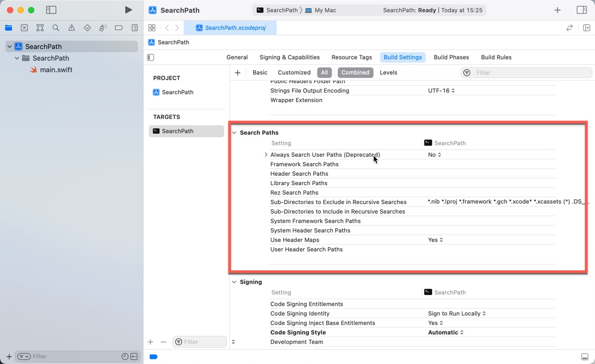Switch to the General tab
This screenshot has width=595, height=364.
[x=237, y=57]
